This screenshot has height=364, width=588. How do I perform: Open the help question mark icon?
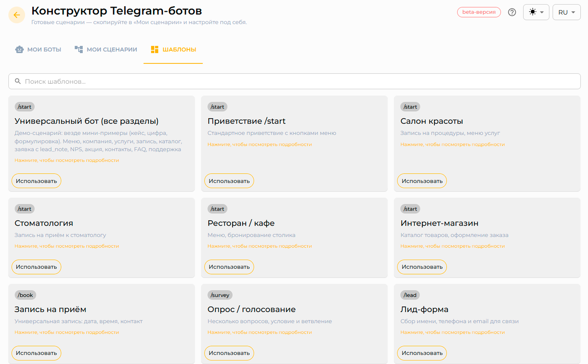tap(512, 12)
